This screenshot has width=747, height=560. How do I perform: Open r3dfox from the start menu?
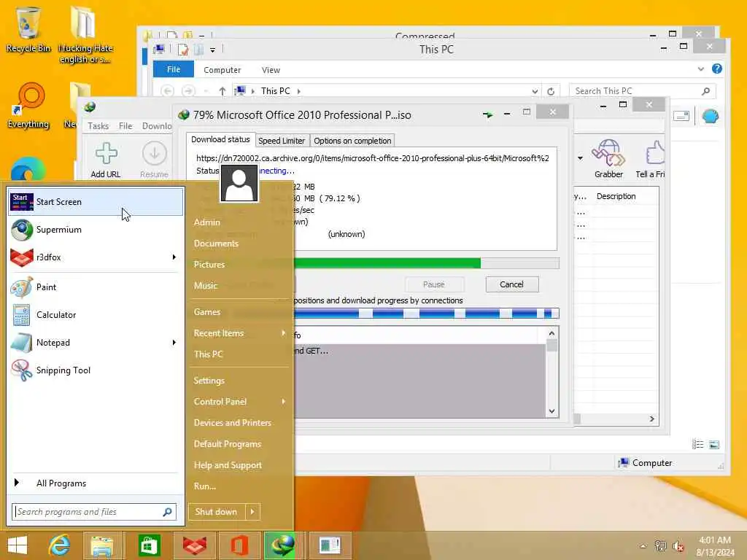[88, 257]
